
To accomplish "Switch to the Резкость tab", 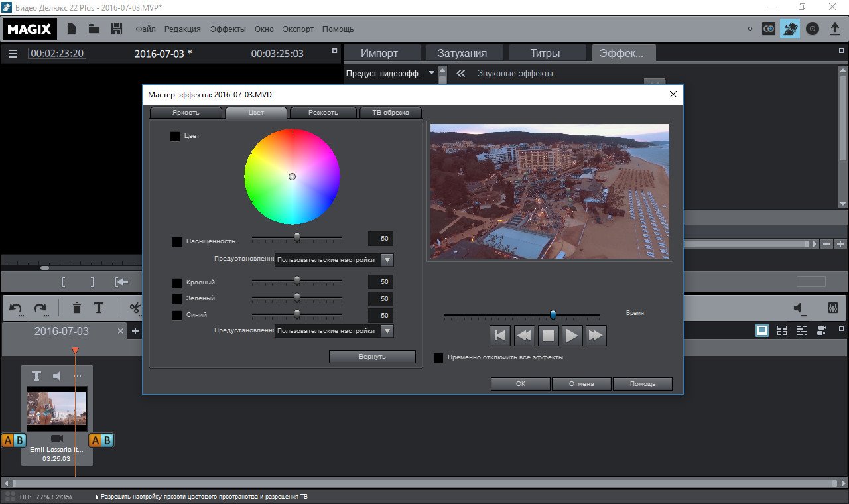I will (323, 112).
